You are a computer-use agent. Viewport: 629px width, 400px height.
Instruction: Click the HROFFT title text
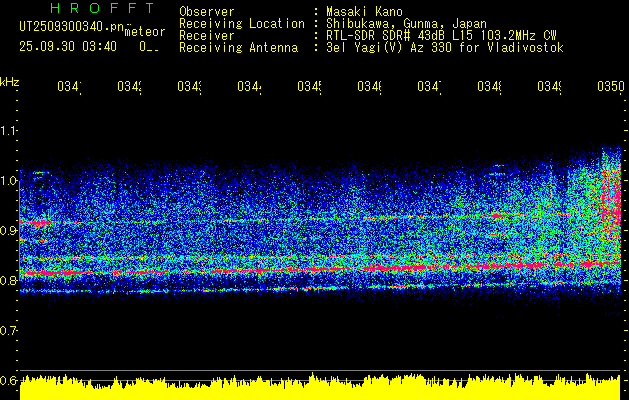pyautogui.click(x=87, y=9)
